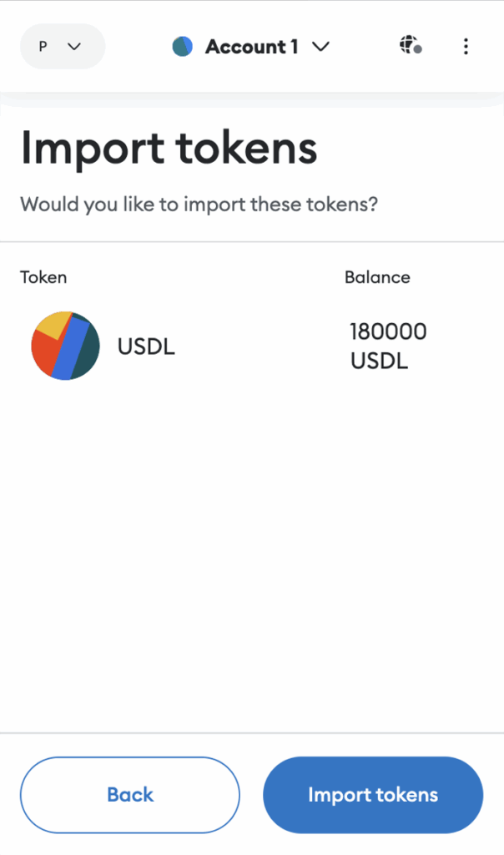Click the P network letter badge
Image resolution: width=504 pixels, height=855 pixels.
[43, 47]
